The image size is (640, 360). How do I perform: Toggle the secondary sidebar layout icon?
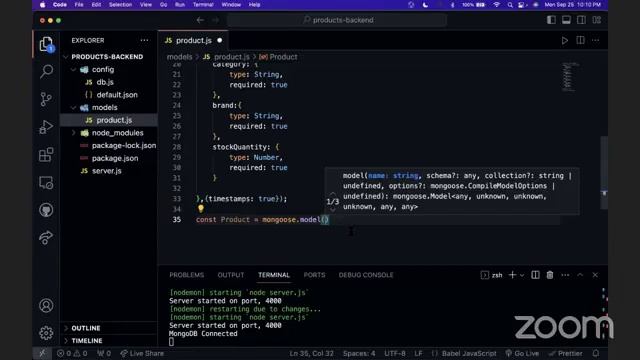(x=581, y=20)
